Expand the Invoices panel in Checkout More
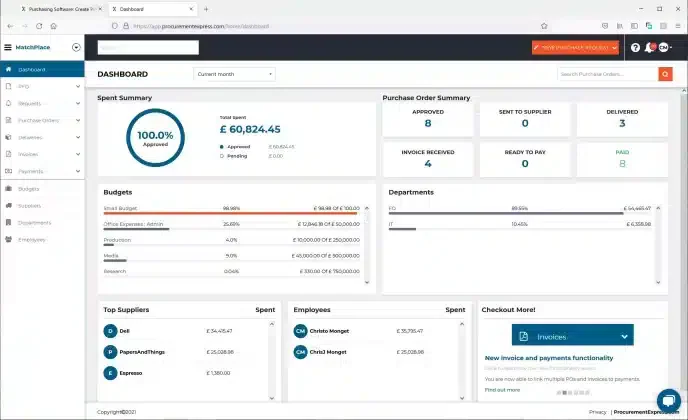Screen dimensions: 688x420 coord(573,335)
